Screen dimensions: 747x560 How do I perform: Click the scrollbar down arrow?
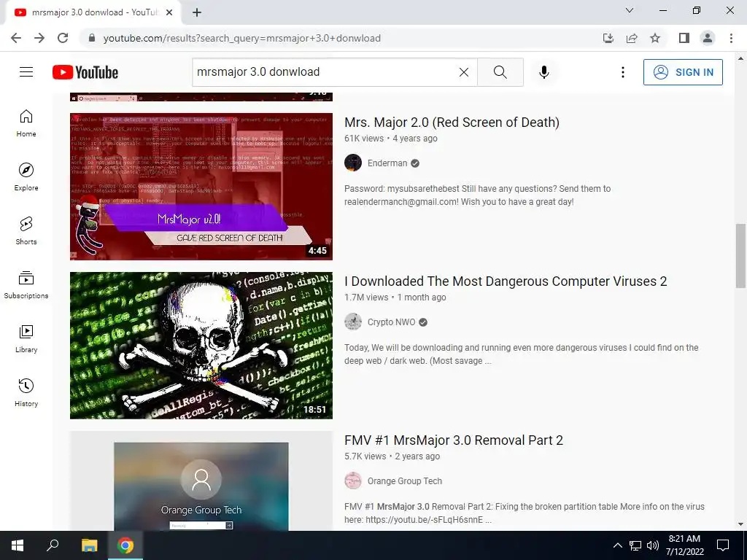pos(740,524)
